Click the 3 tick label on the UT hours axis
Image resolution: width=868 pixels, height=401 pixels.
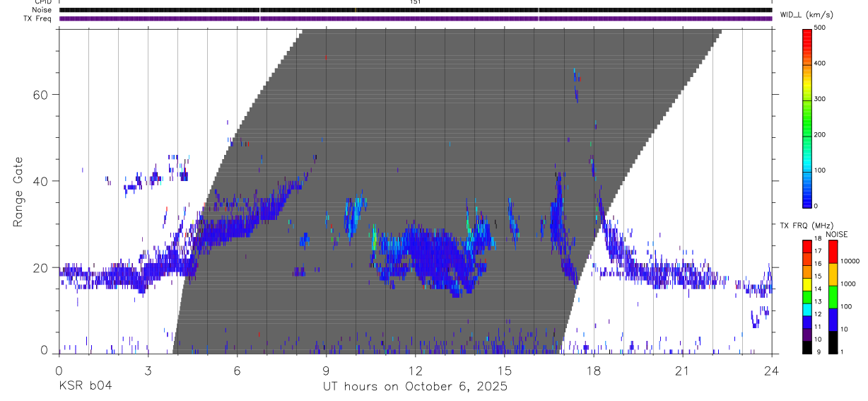(148, 371)
